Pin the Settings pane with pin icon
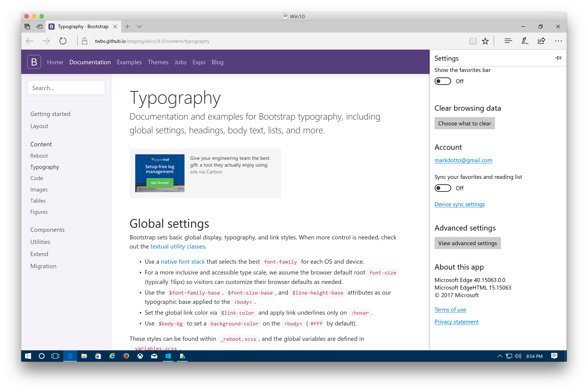 point(558,58)
